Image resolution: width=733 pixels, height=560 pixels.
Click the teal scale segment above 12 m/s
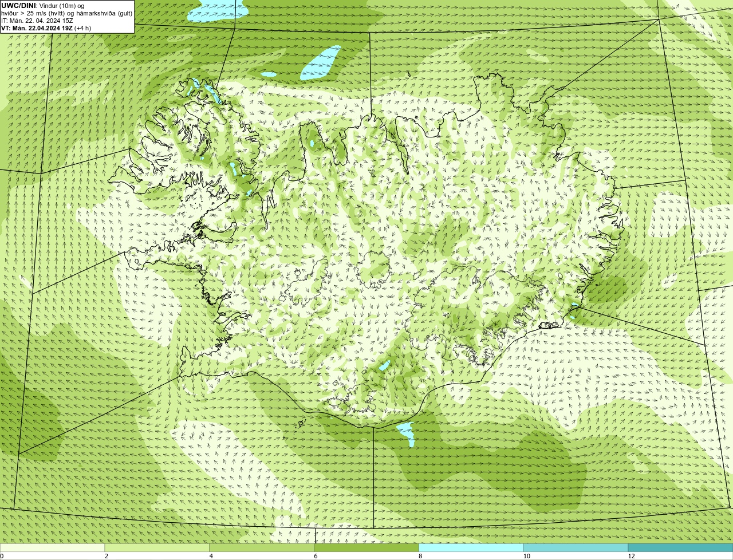pyautogui.click(x=680, y=548)
